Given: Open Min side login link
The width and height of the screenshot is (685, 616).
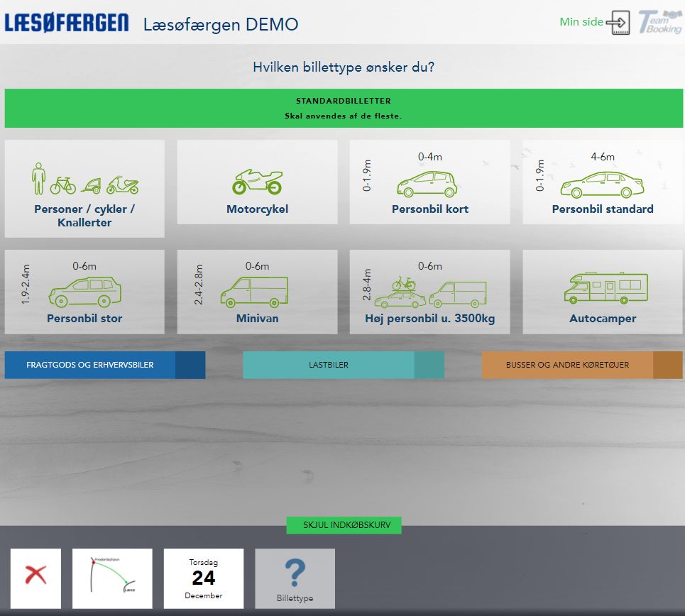Looking at the screenshot, I should (581, 22).
